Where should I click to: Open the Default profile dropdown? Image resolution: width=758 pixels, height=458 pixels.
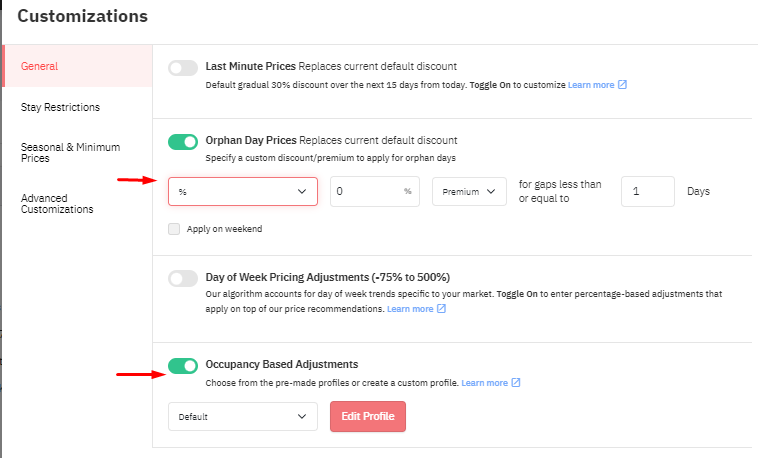click(x=243, y=416)
